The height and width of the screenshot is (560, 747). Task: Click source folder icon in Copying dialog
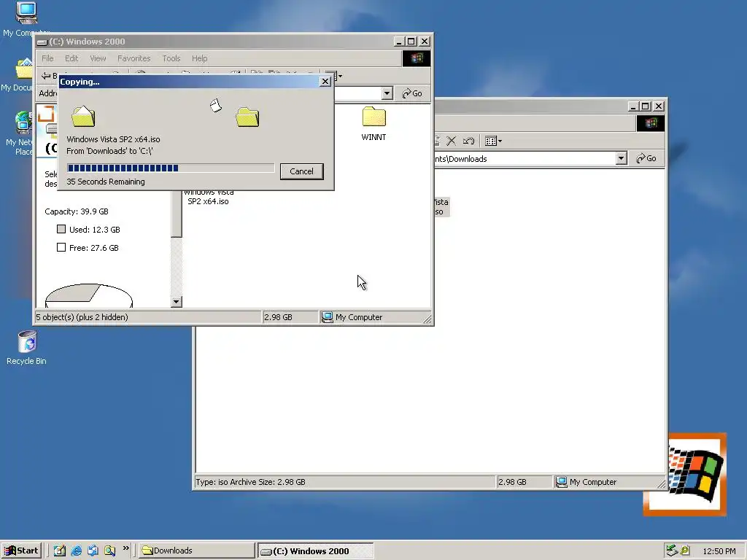[83, 116]
